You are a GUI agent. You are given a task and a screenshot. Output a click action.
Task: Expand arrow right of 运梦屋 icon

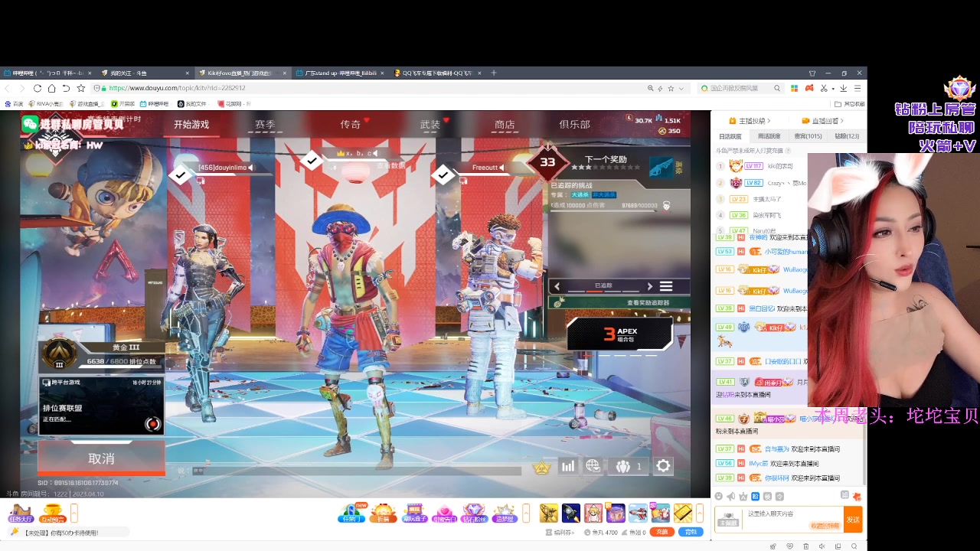[526, 513]
